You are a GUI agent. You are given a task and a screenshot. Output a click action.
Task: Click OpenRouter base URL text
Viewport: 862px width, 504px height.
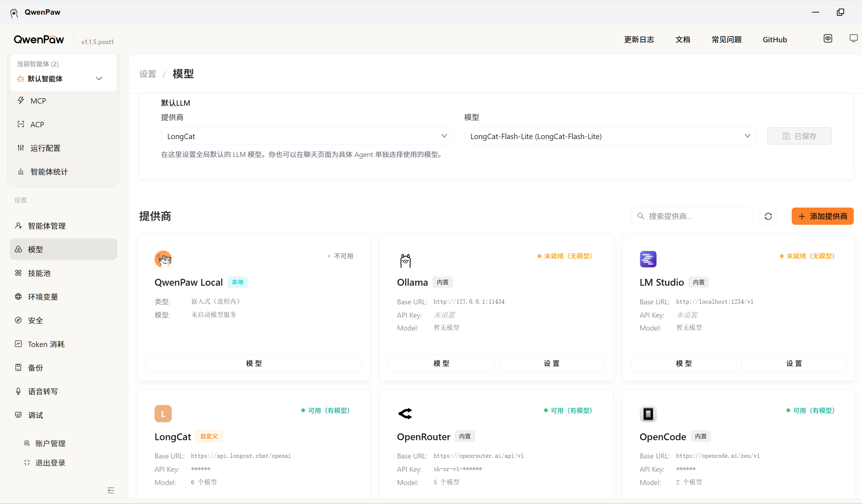point(479,456)
